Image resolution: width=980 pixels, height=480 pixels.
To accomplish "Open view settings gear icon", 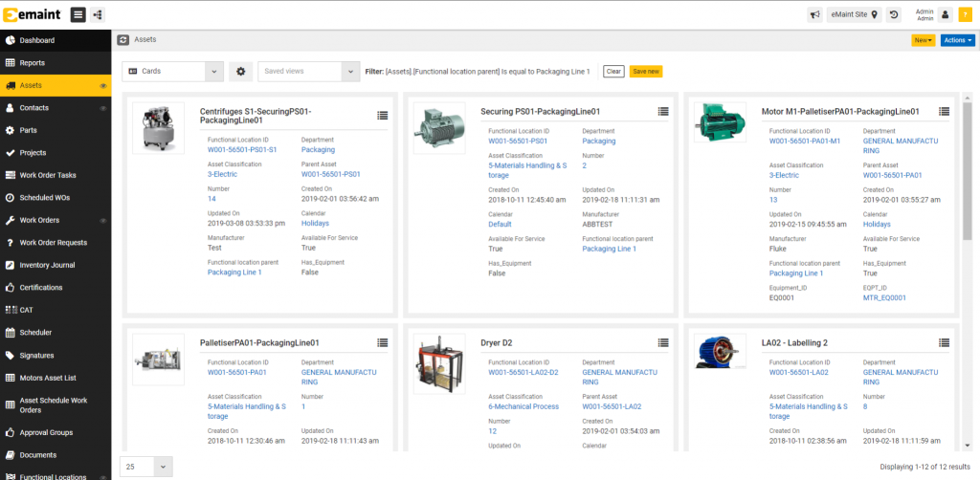I will click(x=241, y=72).
